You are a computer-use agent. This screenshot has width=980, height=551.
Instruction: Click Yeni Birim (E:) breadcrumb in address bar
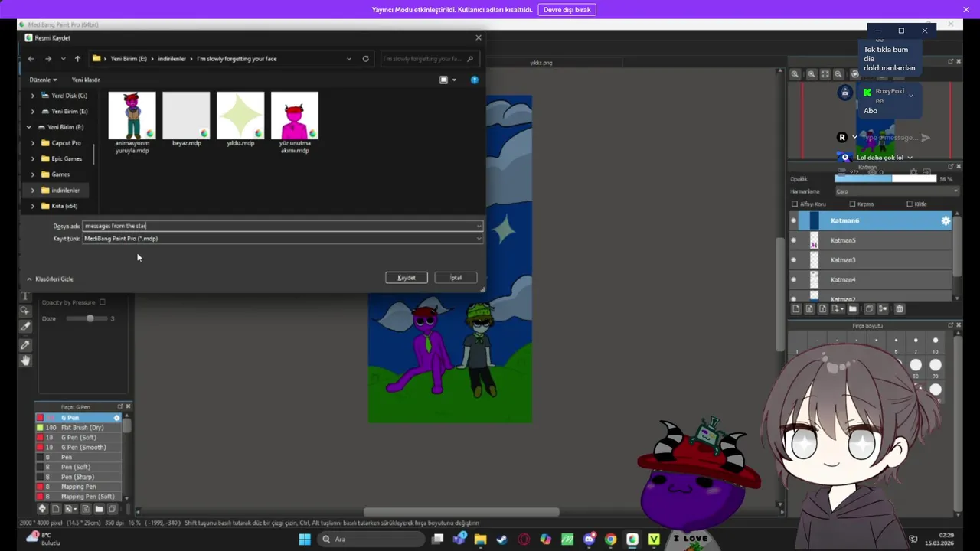129,59
